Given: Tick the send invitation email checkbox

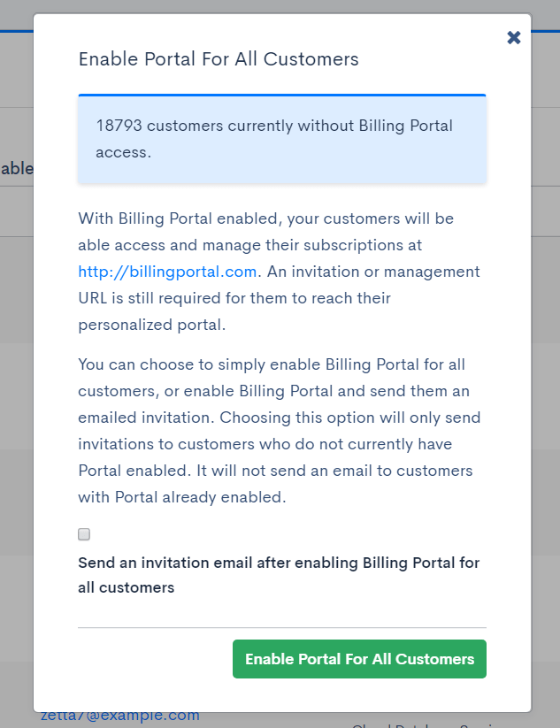Looking at the screenshot, I should 84,534.
